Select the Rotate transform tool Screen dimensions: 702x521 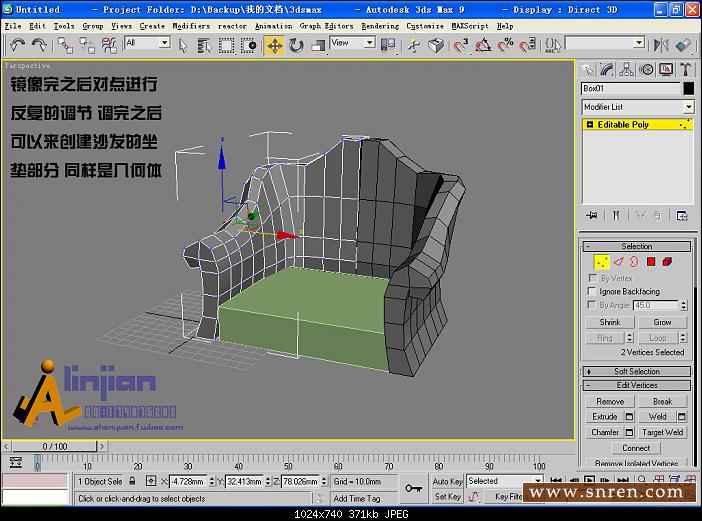[296, 45]
